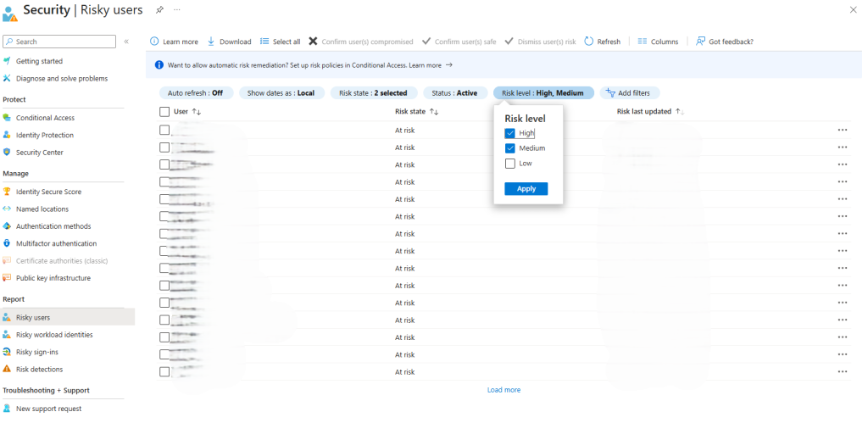This screenshot has width=868, height=423.
Task: Click the Add filters icon button
Action: coord(609,93)
